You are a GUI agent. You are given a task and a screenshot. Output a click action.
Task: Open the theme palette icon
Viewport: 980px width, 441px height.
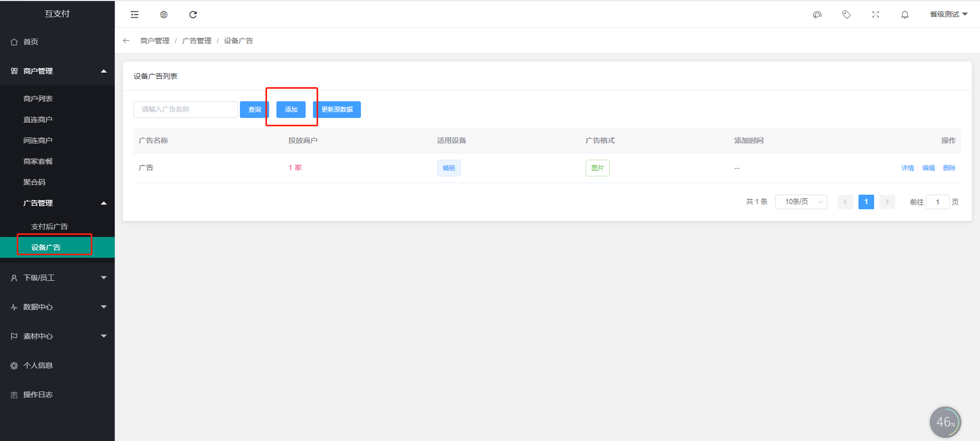click(x=817, y=15)
